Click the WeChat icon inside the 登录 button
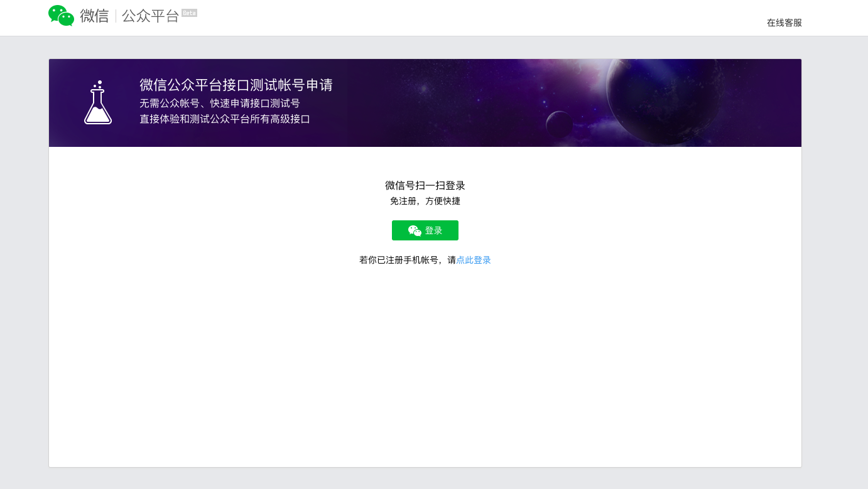 coord(415,230)
